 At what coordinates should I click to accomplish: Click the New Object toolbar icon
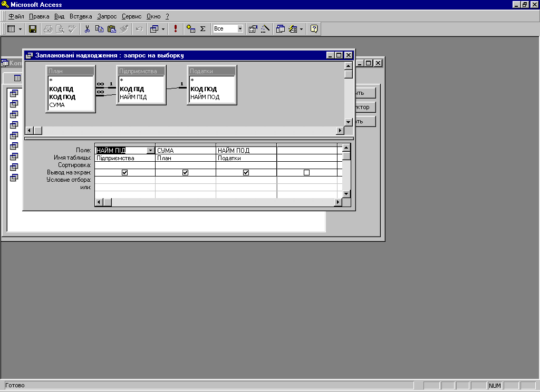(x=293, y=29)
